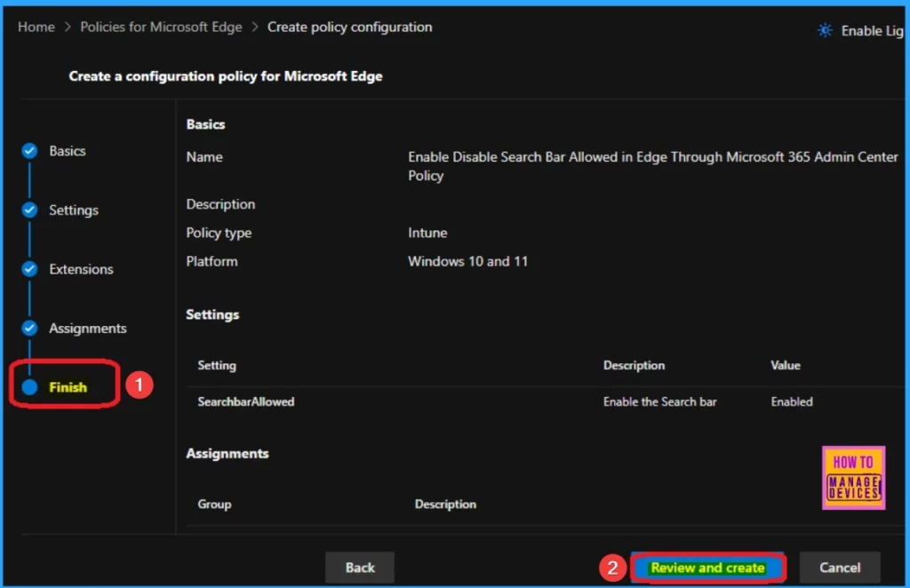Click the Name label under Basics
Image resolution: width=910 pixels, height=588 pixels.
[x=204, y=156]
